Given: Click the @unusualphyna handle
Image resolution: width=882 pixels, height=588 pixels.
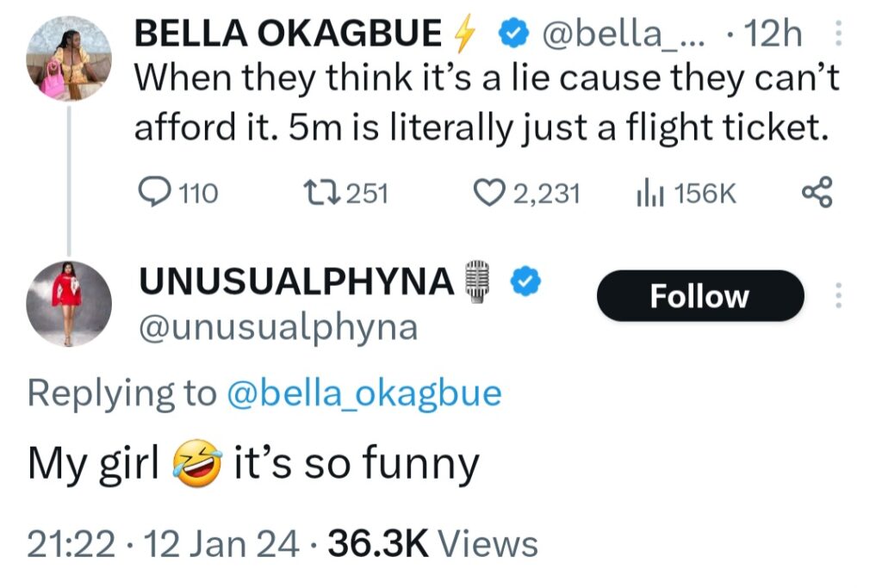Looking at the screenshot, I should pos(278,326).
